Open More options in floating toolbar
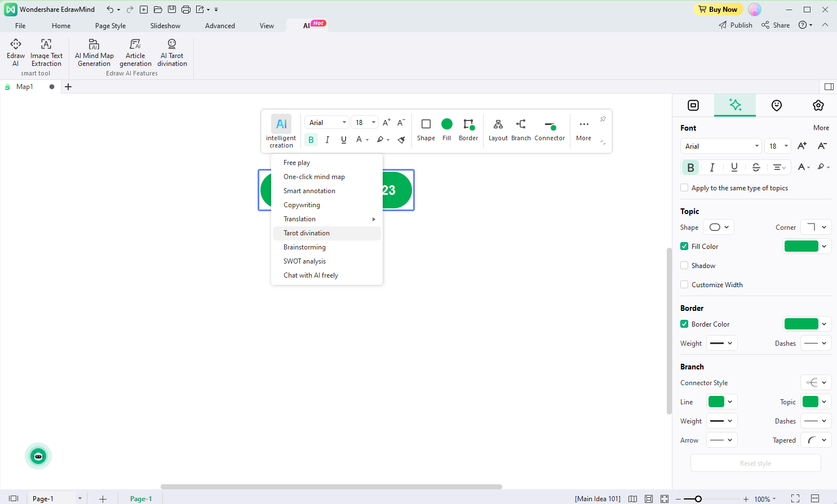This screenshot has width=837, height=504. pos(584,130)
